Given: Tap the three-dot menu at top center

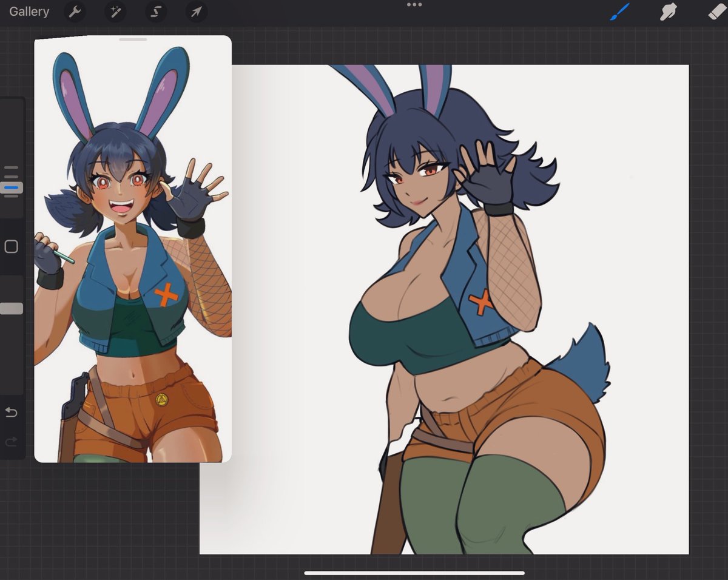Looking at the screenshot, I should (414, 4).
